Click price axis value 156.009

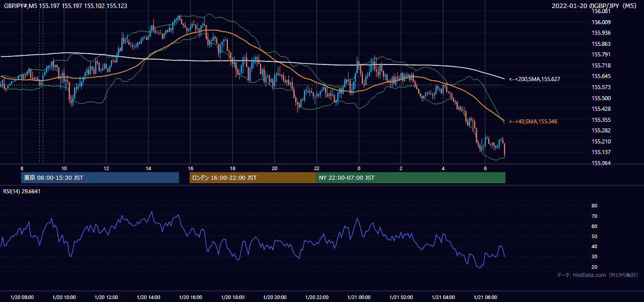[601, 22]
